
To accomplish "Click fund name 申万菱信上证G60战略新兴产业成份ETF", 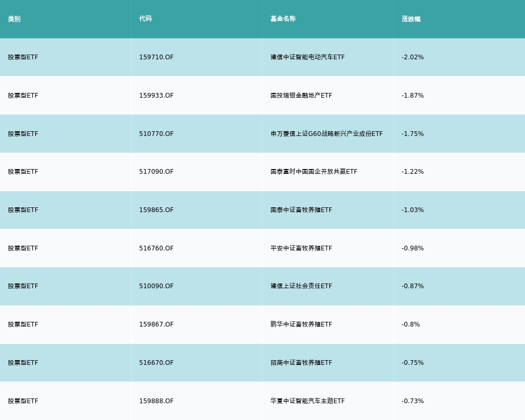I will [327, 134].
